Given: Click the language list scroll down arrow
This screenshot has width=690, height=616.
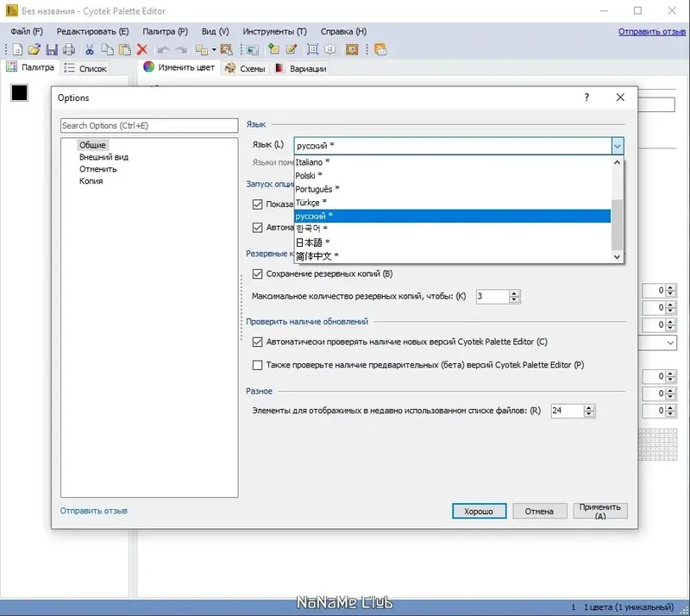Looking at the screenshot, I should tap(617, 257).
